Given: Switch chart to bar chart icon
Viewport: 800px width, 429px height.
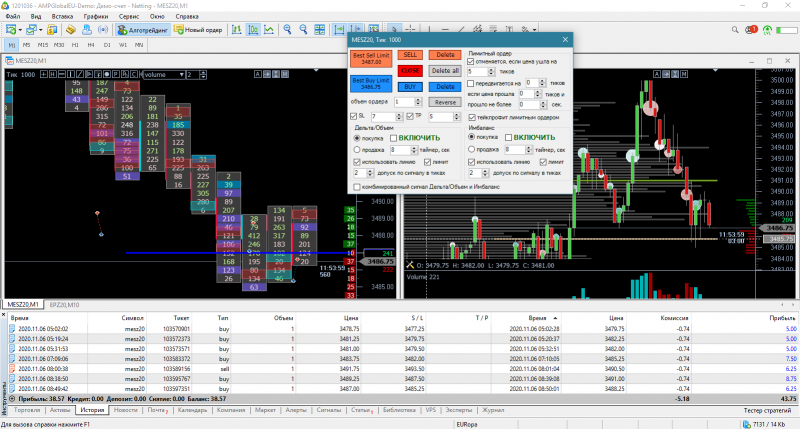Looking at the screenshot, I should pyautogui.click(x=236, y=30).
